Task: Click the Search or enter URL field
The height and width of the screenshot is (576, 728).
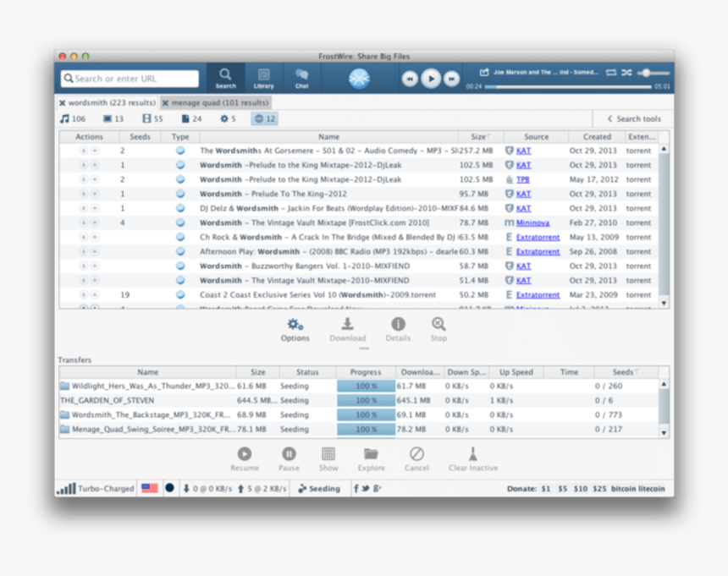Action: pos(130,79)
